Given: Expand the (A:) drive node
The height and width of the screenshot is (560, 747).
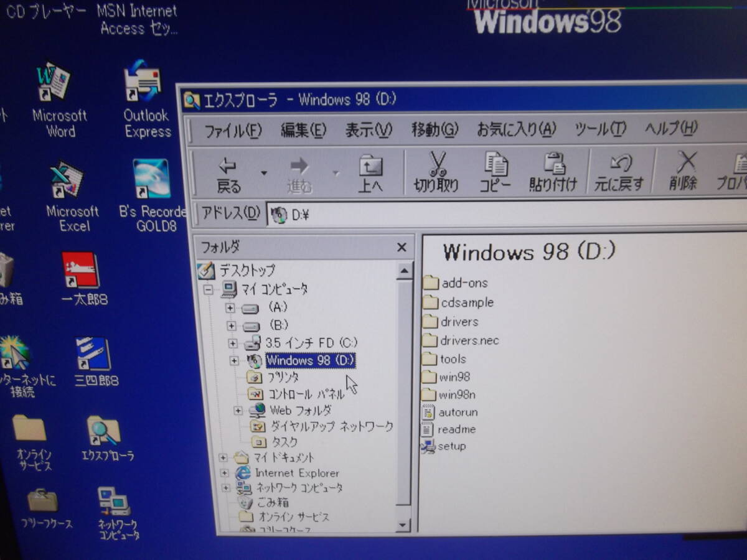Looking at the screenshot, I should (x=231, y=308).
